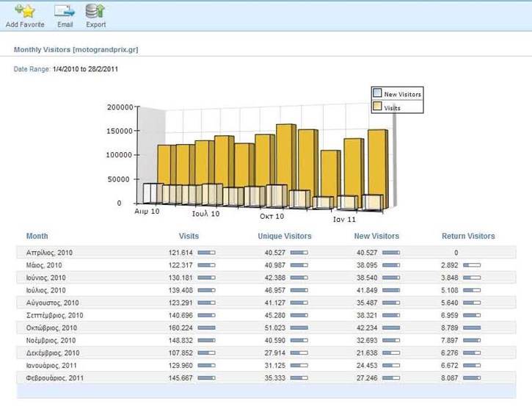
Task: Click visits value 107.852
Action: point(181,353)
